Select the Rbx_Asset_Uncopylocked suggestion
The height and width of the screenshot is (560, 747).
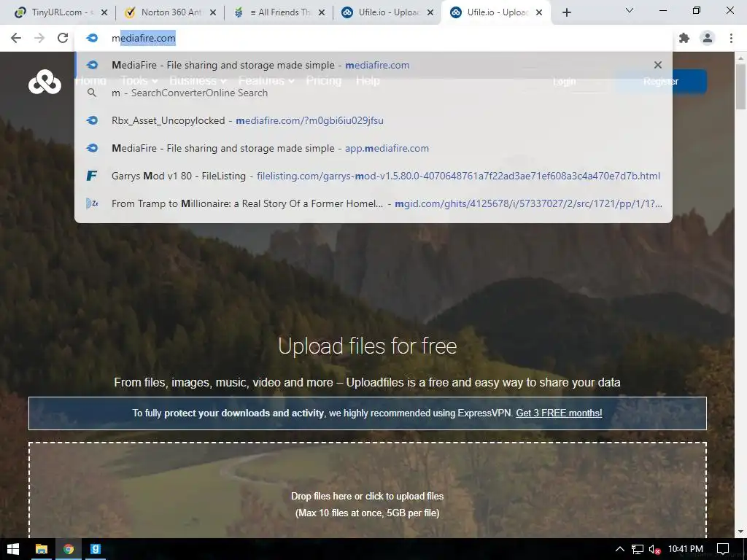click(x=373, y=120)
